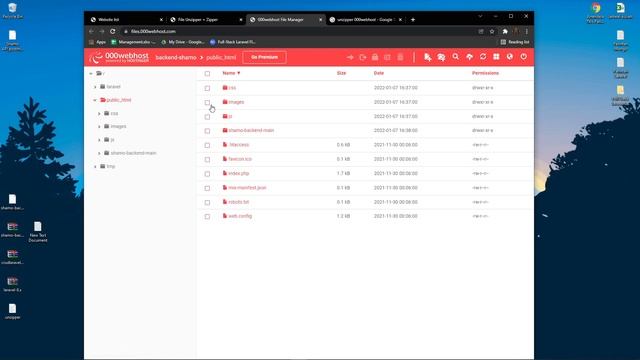Click public_html in breadcrumb
Image resolution: width=640 pixels, height=360 pixels.
pyautogui.click(x=221, y=58)
